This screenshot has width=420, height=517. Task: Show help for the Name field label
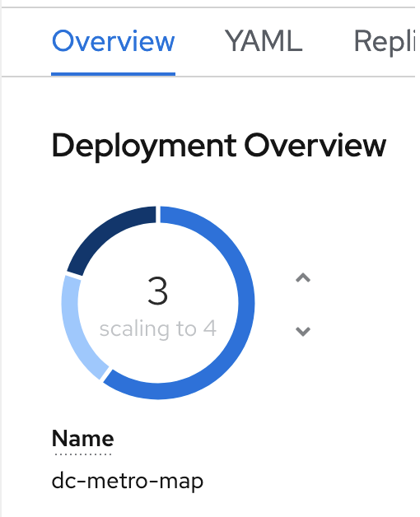tap(83, 439)
